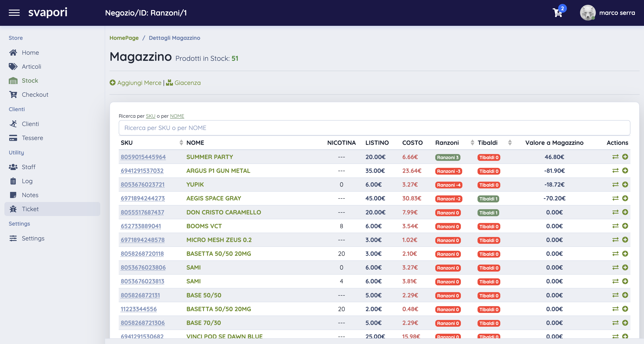
Task: Open SKU 6941291537032 link
Action: (142, 171)
